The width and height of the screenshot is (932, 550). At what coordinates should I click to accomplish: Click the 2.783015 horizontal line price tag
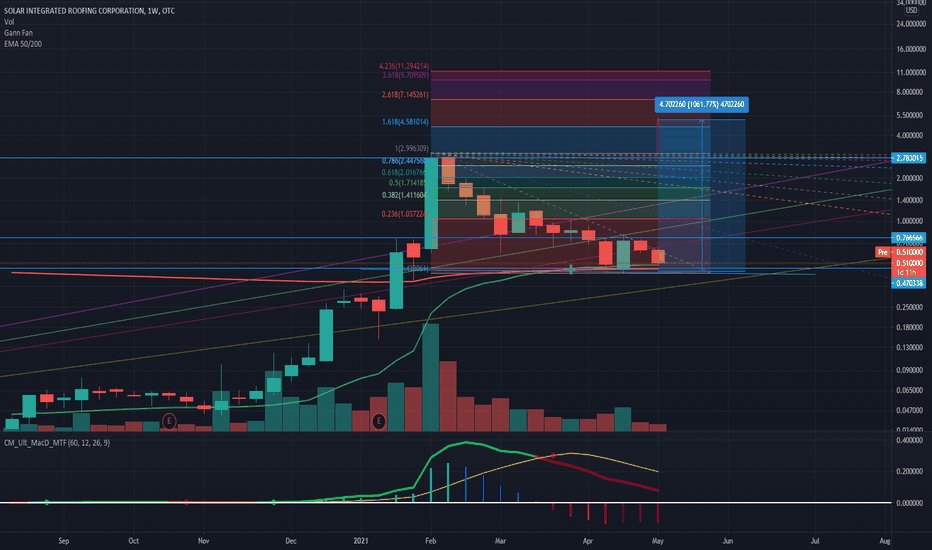tap(909, 158)
